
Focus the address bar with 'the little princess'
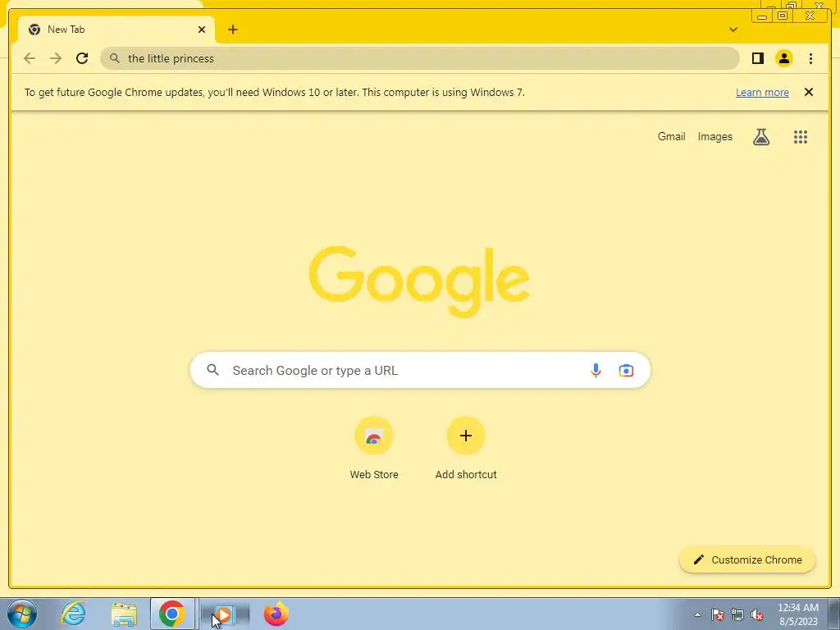tap(419, 58)
